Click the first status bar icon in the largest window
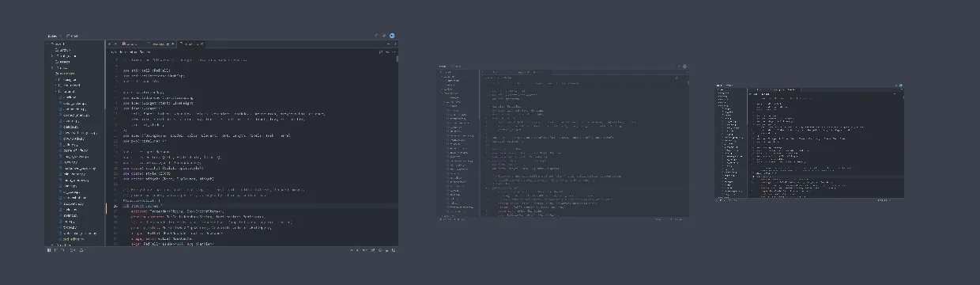The width and height of the screenshot is (980, 285). (49, 250)
